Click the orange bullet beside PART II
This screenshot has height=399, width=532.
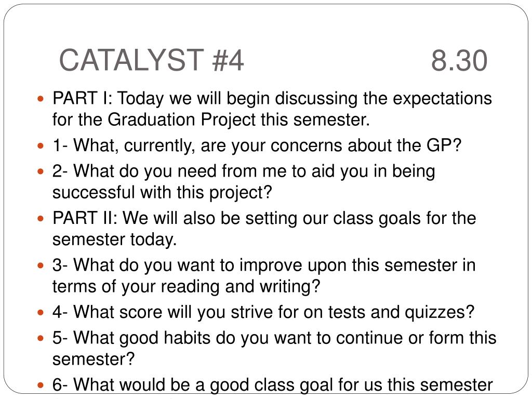(41, 219)
